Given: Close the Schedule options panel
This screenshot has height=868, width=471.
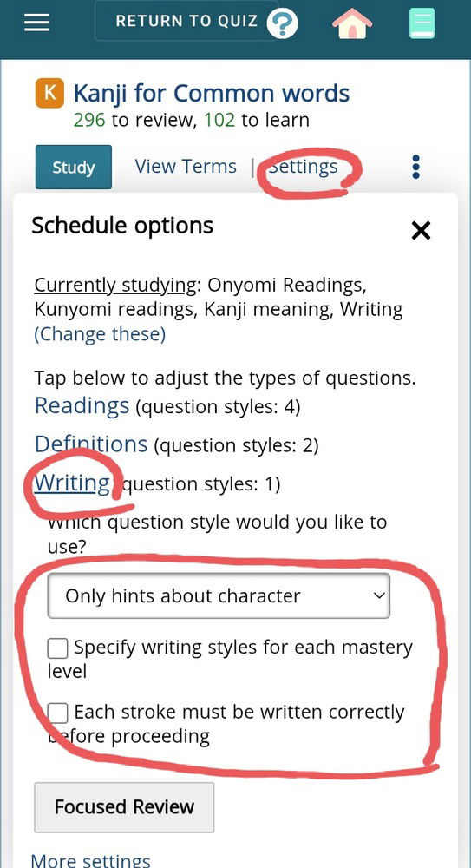Looking at the screenshot, I should (x=421, y=231).
